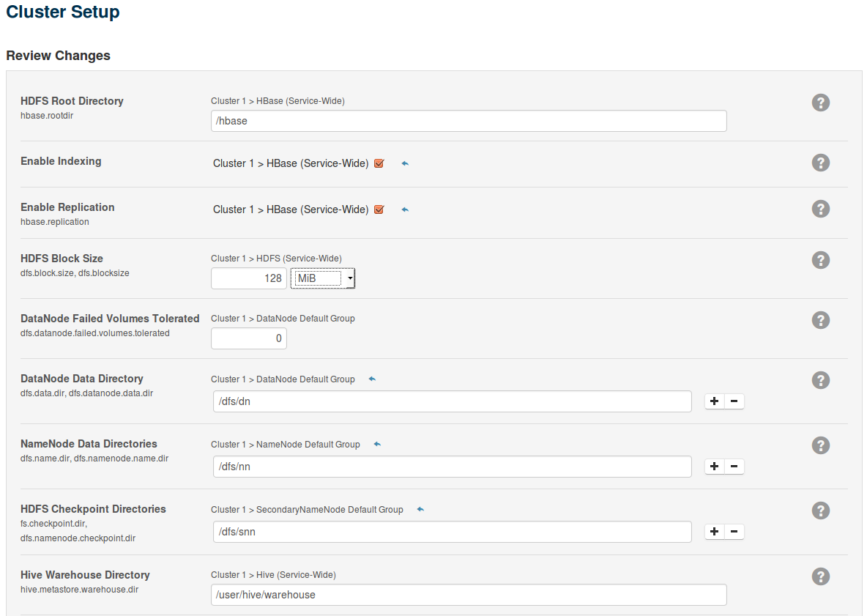Click the dfs.block.size, dfs.blocksize text

click(x=75, y=273)
